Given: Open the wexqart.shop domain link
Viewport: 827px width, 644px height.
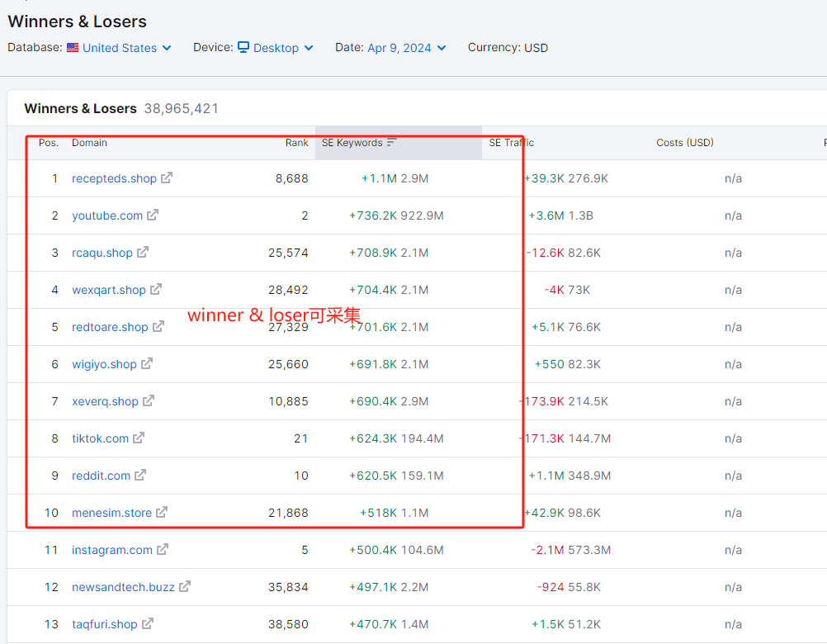Looking at the screenshot, I should (x=109, y=290).
